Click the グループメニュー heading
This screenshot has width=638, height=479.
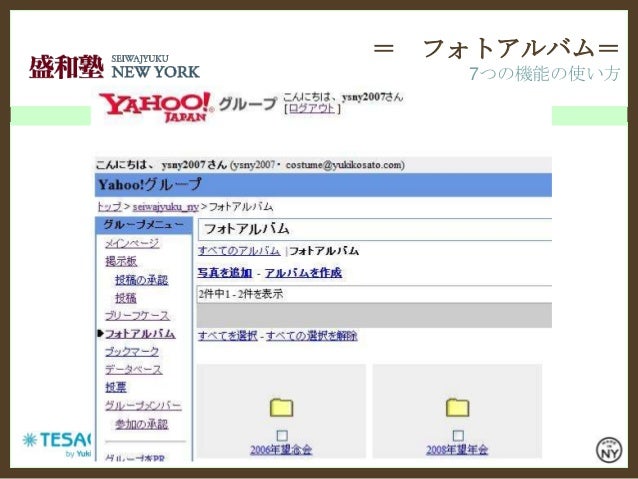(x=144, y=225)
